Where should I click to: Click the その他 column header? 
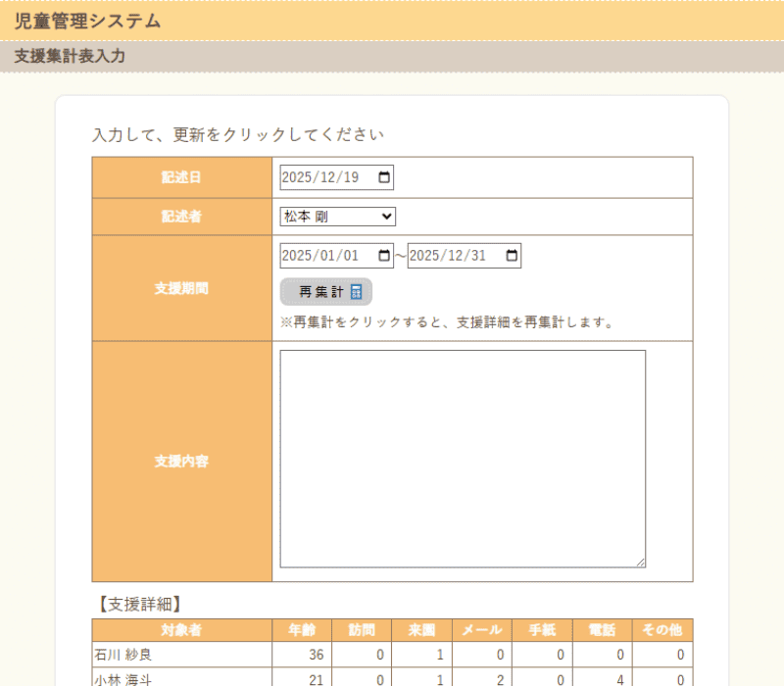point(661,630)
